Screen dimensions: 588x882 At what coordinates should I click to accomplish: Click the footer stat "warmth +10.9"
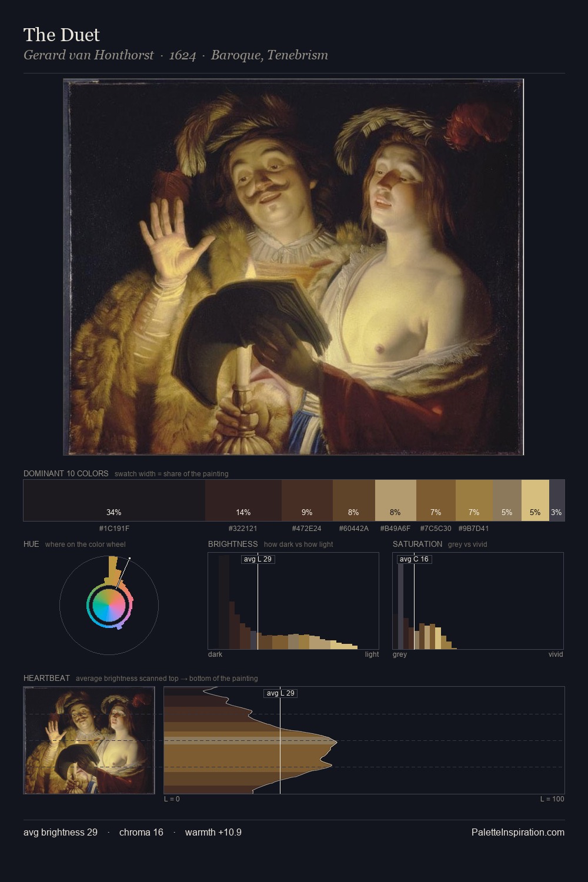(x=213, y=832)
